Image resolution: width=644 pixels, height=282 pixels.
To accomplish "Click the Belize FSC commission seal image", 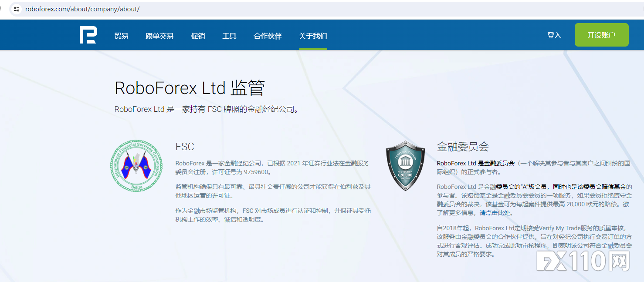I will (136, 165).
